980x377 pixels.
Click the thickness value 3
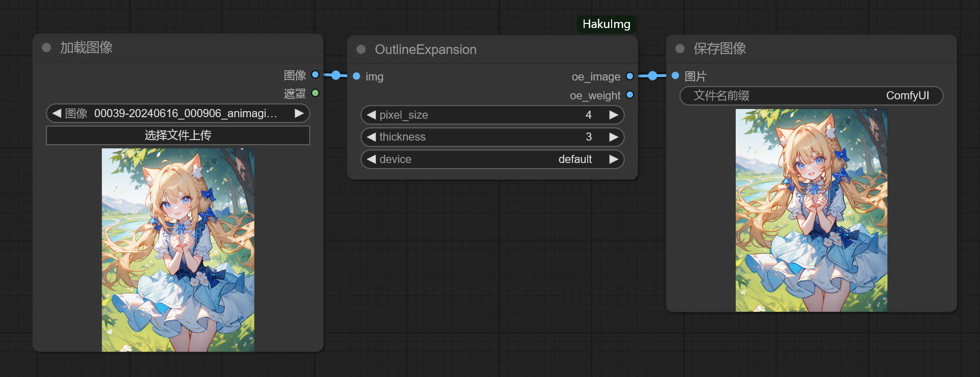(589, 137)
